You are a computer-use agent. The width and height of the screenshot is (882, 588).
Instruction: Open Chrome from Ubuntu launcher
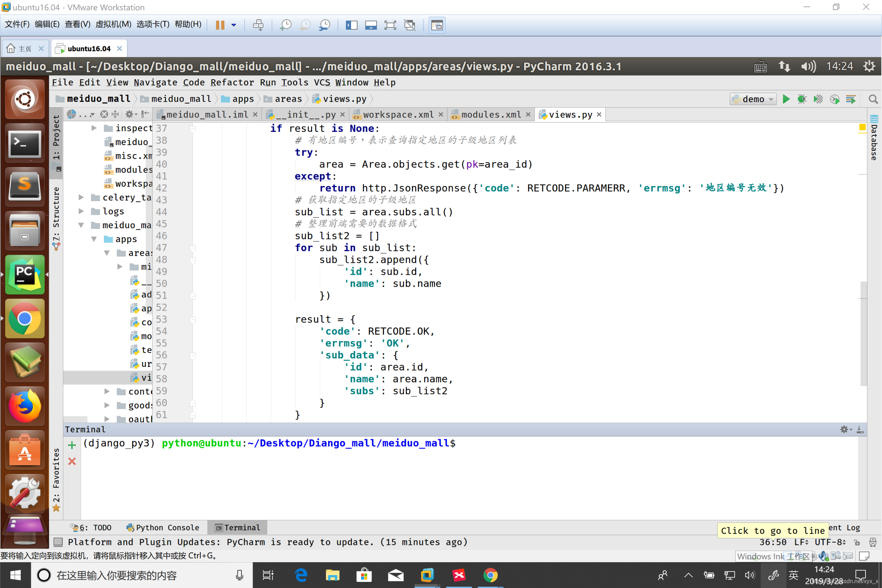[25, 319]
